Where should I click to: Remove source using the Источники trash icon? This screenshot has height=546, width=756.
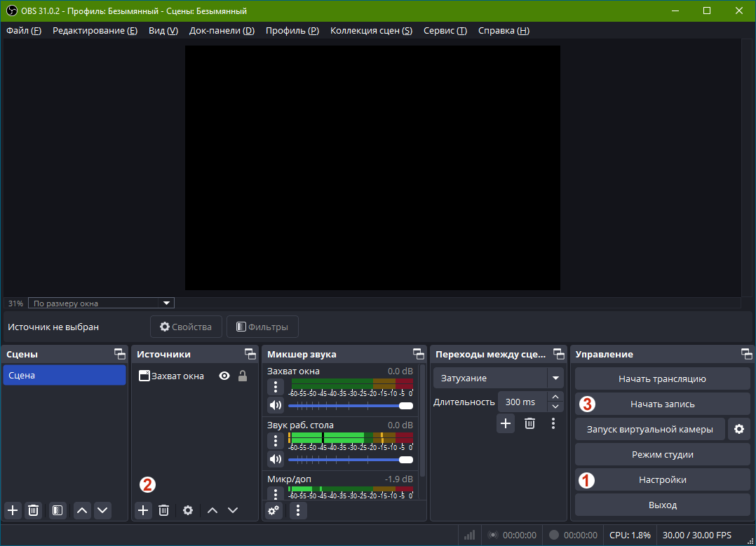click(164, 510)
